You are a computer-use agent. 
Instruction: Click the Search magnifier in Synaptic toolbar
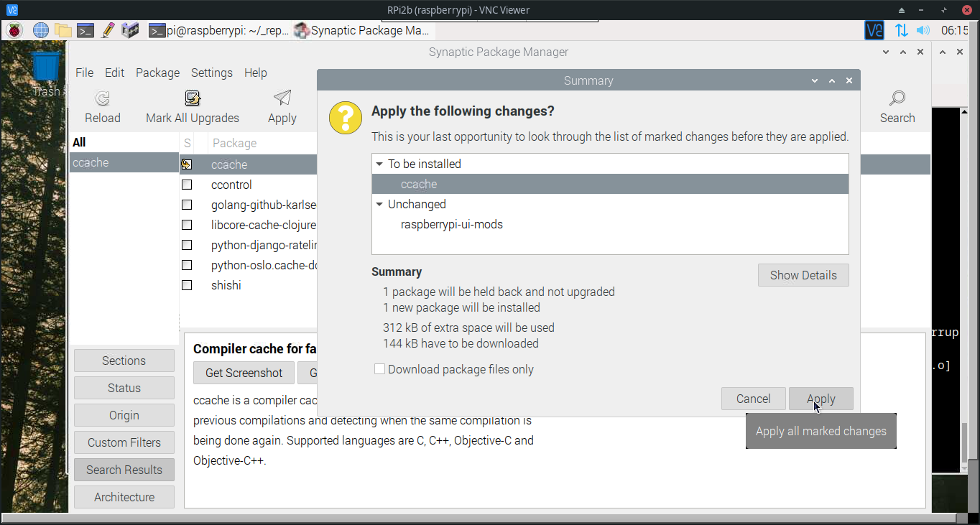[897, 107]
